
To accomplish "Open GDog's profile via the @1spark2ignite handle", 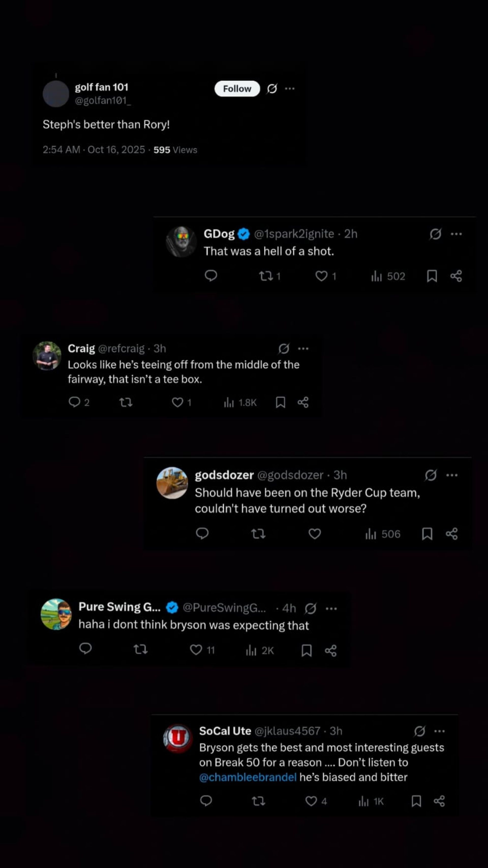I will coord(294,234).
